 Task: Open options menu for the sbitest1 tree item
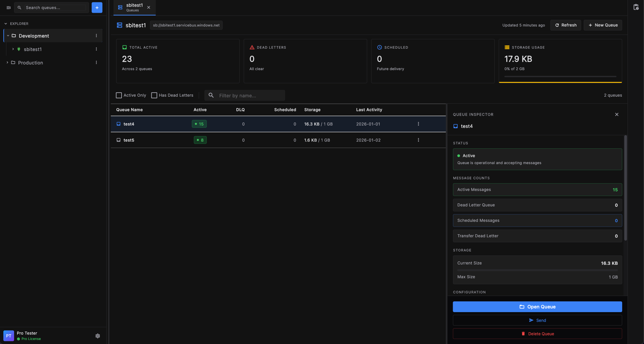pyautogui.click(x=96, y=49)
